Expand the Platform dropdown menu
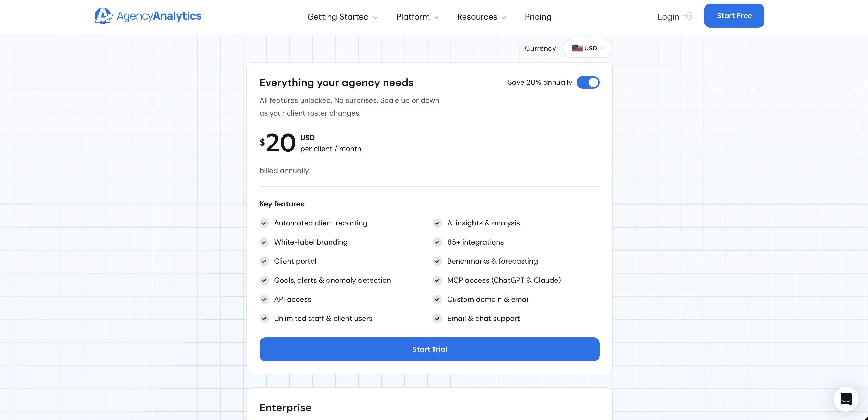 (417, 17)
